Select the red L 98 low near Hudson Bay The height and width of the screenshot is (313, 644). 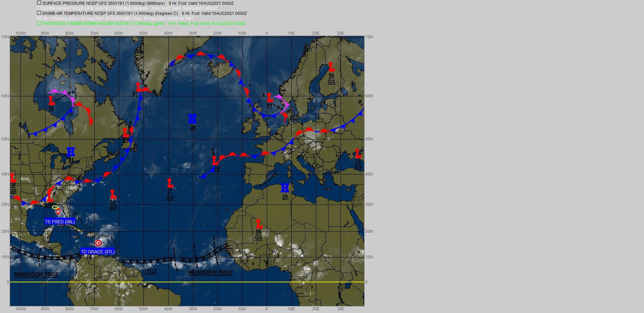51,101
